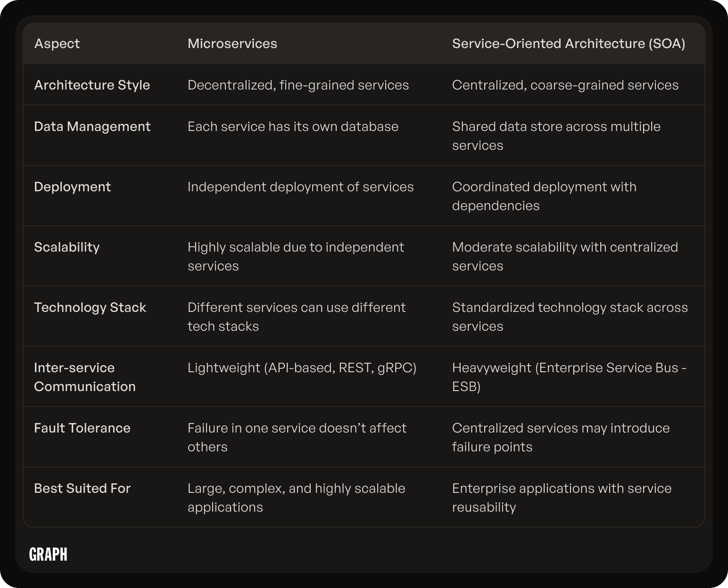
Task: Click 'Shared data store across multiple services'
Action: point(556,136)
